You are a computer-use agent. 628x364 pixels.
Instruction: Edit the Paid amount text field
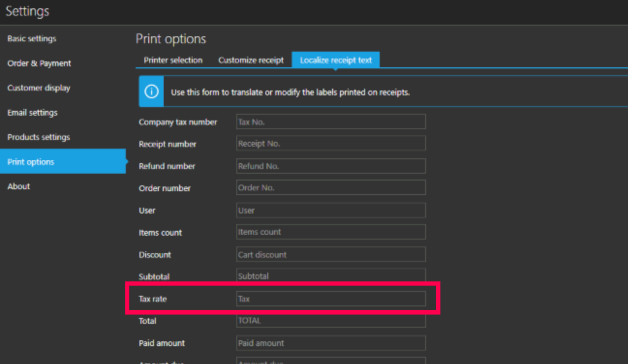[331, 343]
